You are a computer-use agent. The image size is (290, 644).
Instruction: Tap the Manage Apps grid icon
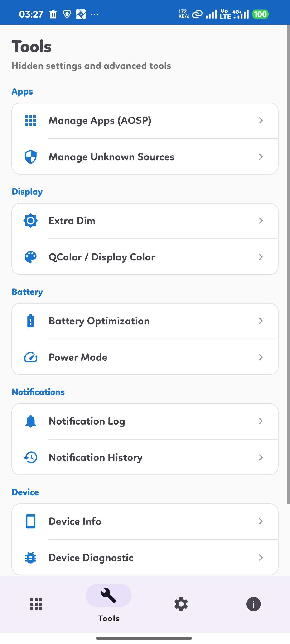[30, 120]
